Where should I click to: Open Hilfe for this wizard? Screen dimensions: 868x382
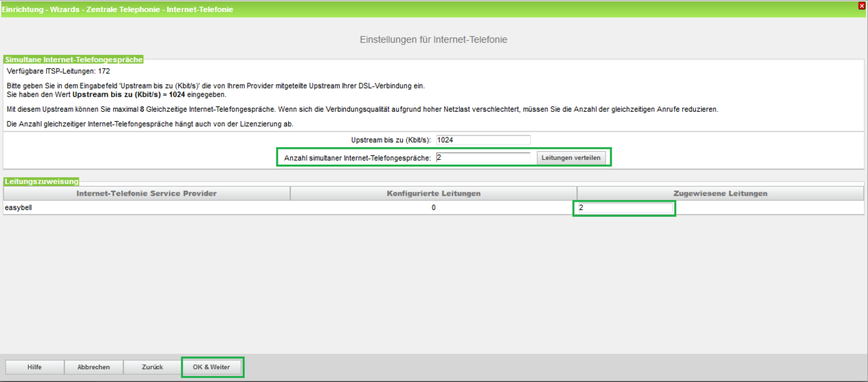tap(35, 367)
